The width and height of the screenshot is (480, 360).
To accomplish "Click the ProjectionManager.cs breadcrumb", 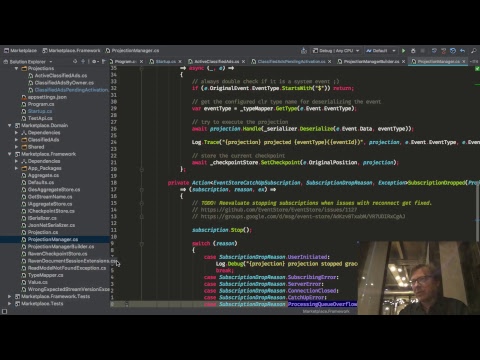I will (x=132, y=51).
